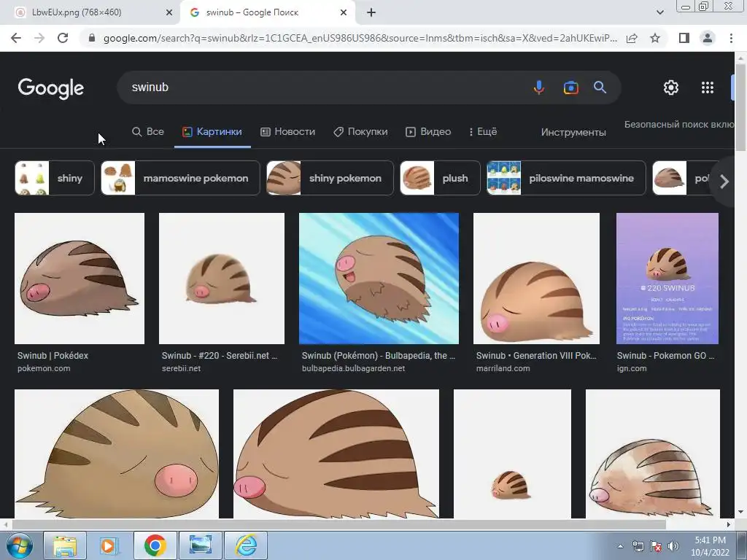Viewport: 747px width, 560px height.
Task: Expand the tab search dropdown arrow
Action: pos(659,12)
